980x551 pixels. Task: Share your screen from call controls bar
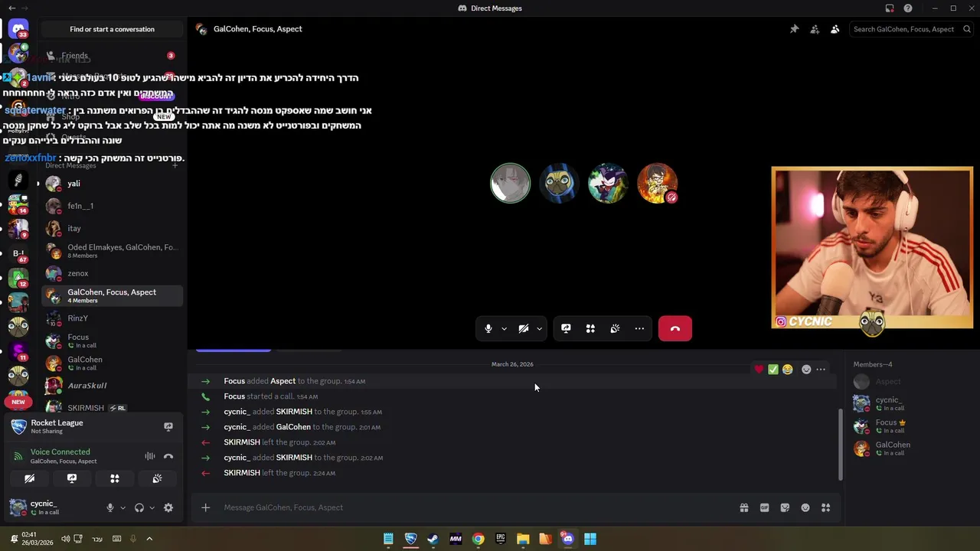coord(566,328)
